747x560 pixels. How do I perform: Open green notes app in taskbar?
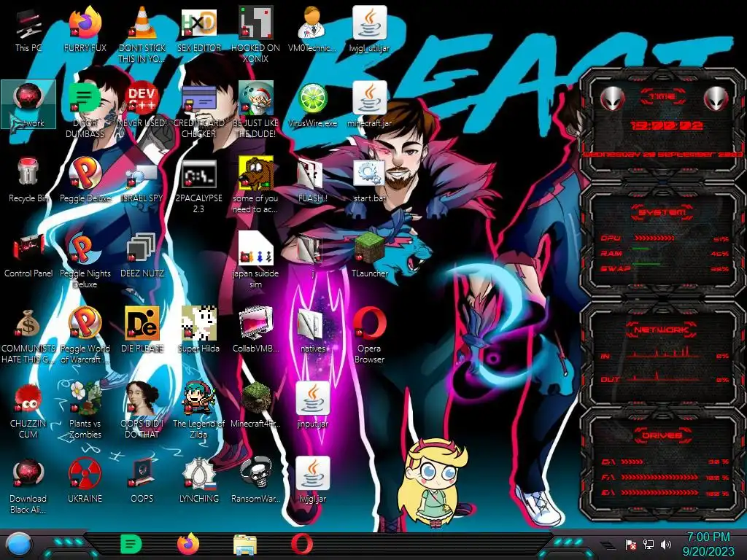(131, 544)
